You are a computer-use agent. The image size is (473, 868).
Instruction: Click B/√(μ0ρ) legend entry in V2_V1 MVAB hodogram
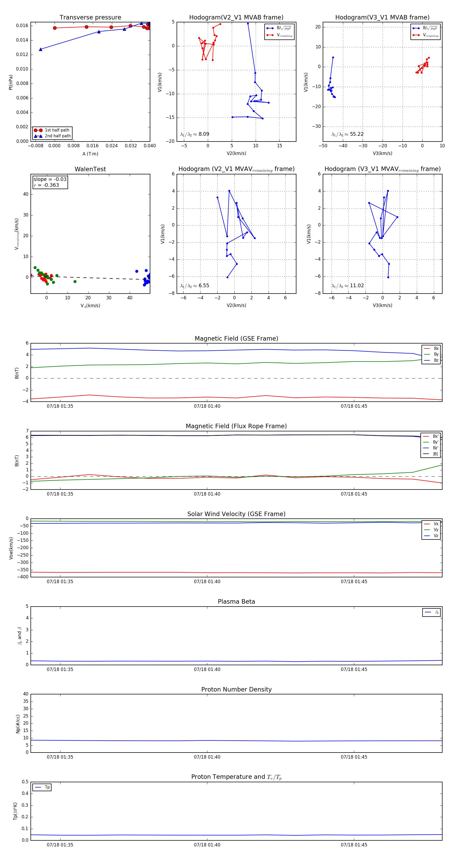[279, 28]
